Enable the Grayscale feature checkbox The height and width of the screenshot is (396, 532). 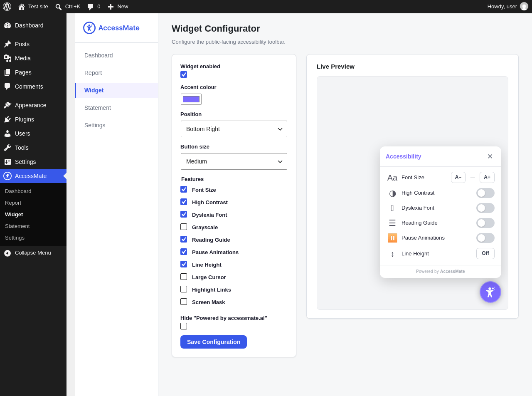point(184,227)
